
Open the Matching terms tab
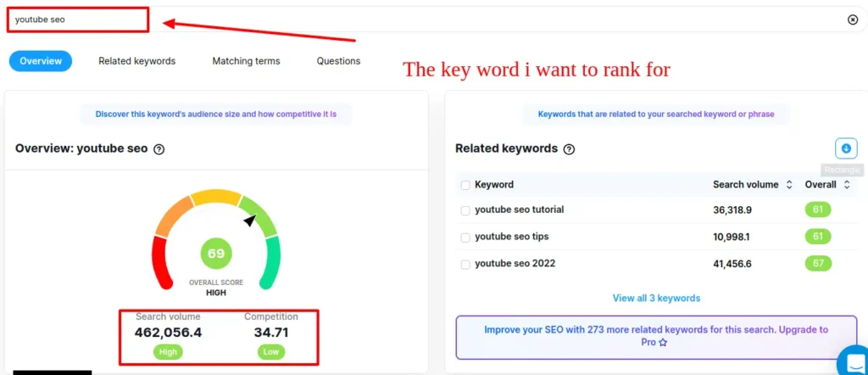(x=246, y=61)
